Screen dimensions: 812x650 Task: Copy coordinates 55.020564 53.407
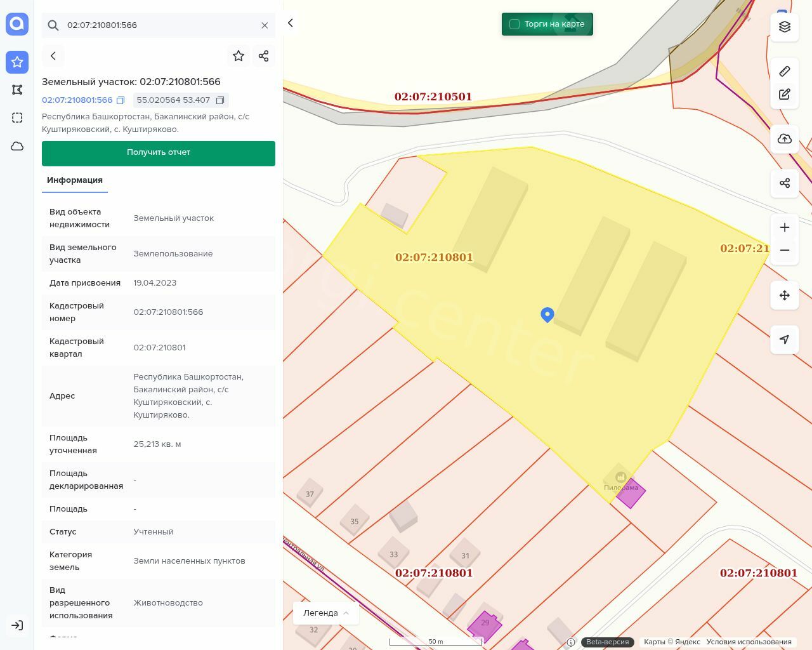[220, 100]
